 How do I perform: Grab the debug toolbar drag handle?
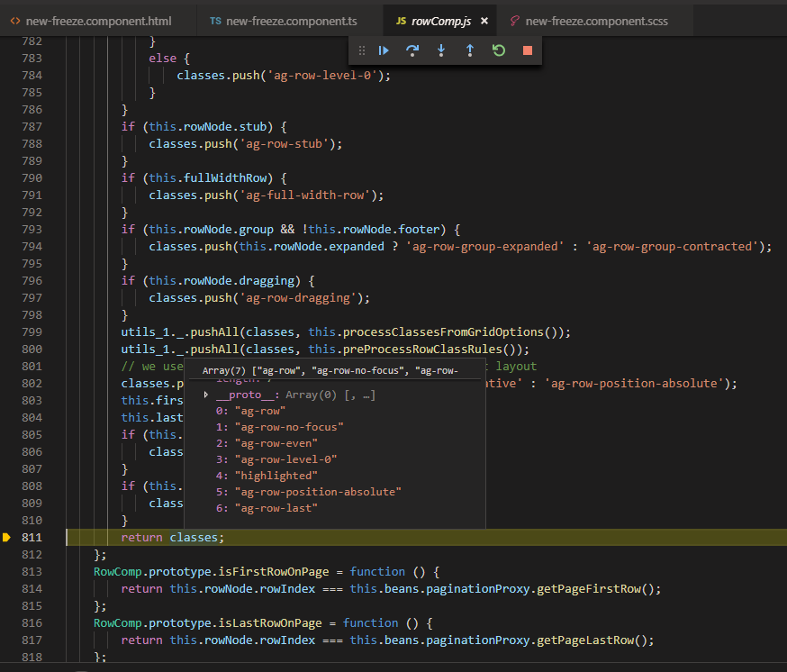[x=362, y=50]
